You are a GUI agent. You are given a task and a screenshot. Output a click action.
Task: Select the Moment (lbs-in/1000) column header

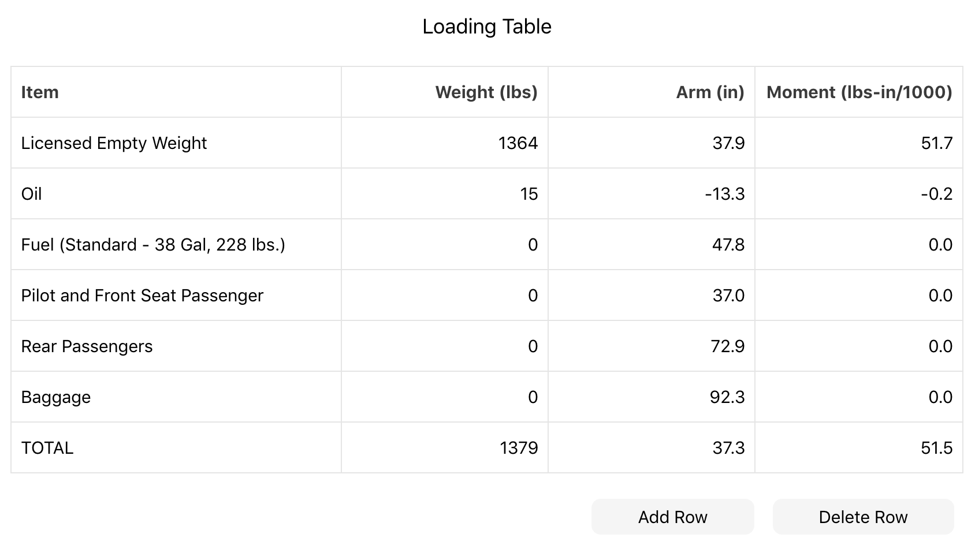click(859, 92)
